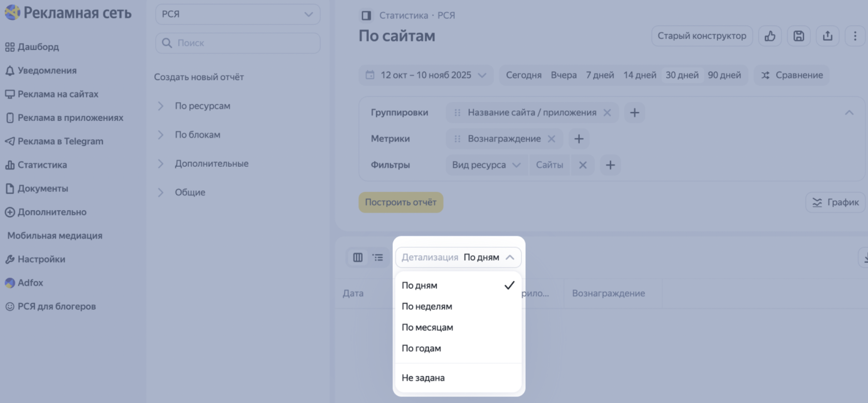Open the date range picker

click(x=426, y=75)
